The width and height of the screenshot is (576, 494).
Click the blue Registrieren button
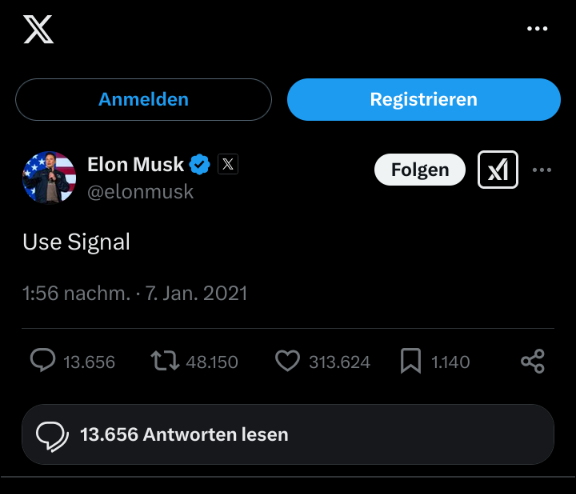(424, 99)
